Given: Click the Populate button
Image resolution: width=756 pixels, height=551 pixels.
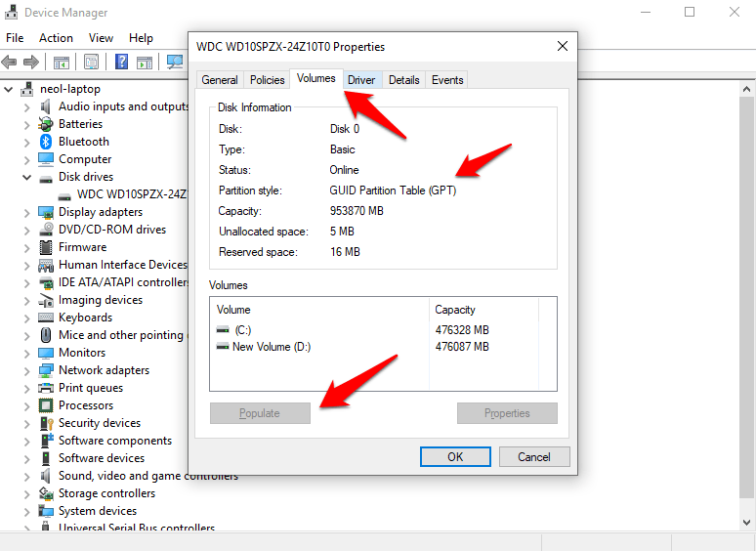Looking at the screenshot, I should (x=260, y=413).
